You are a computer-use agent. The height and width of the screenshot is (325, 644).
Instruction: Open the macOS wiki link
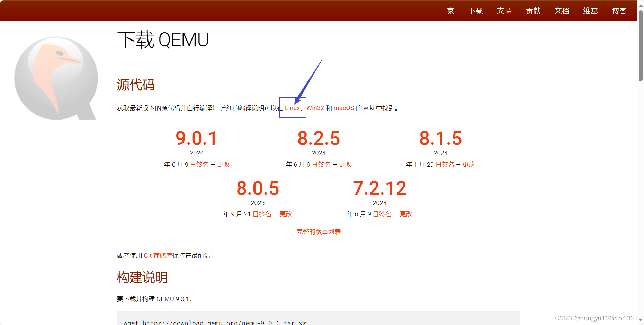click(344, 108)
